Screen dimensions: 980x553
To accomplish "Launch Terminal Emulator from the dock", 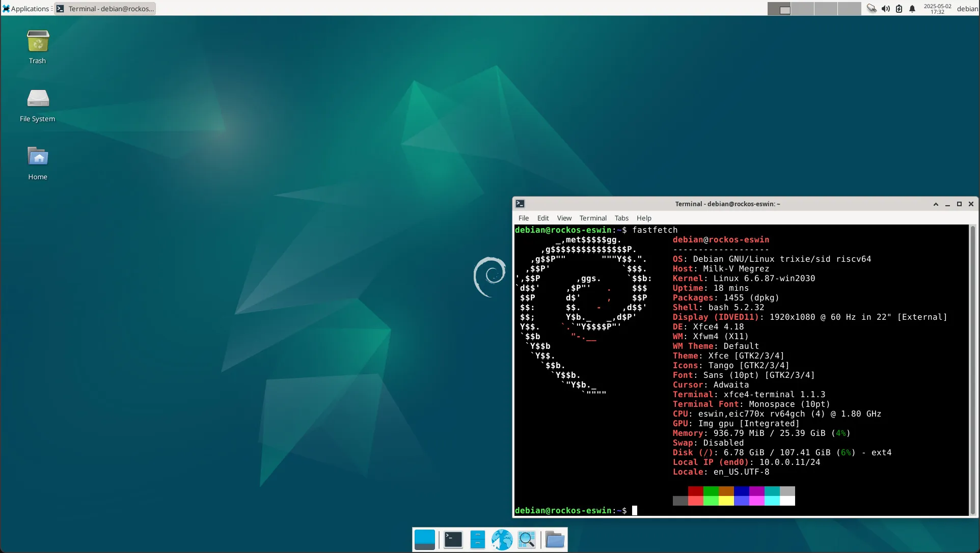I will point(453,540).
